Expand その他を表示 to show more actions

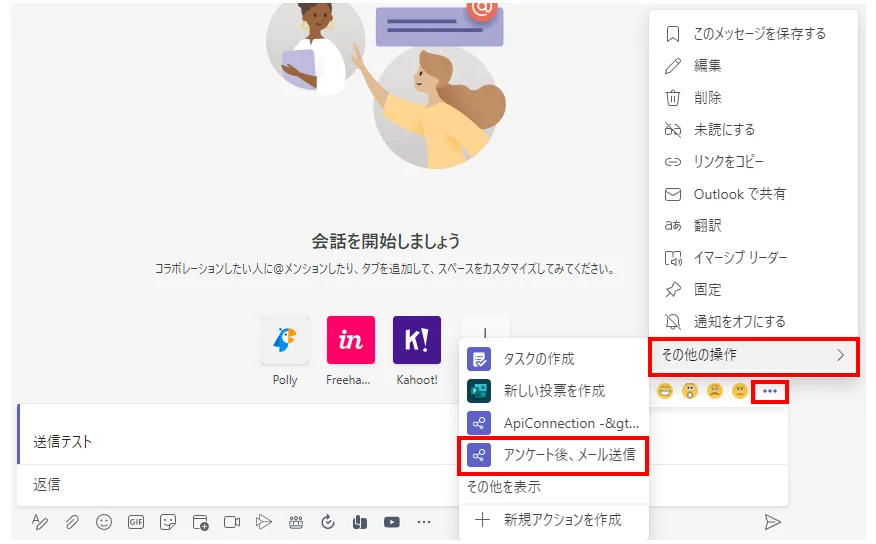(x=504, y=487)
